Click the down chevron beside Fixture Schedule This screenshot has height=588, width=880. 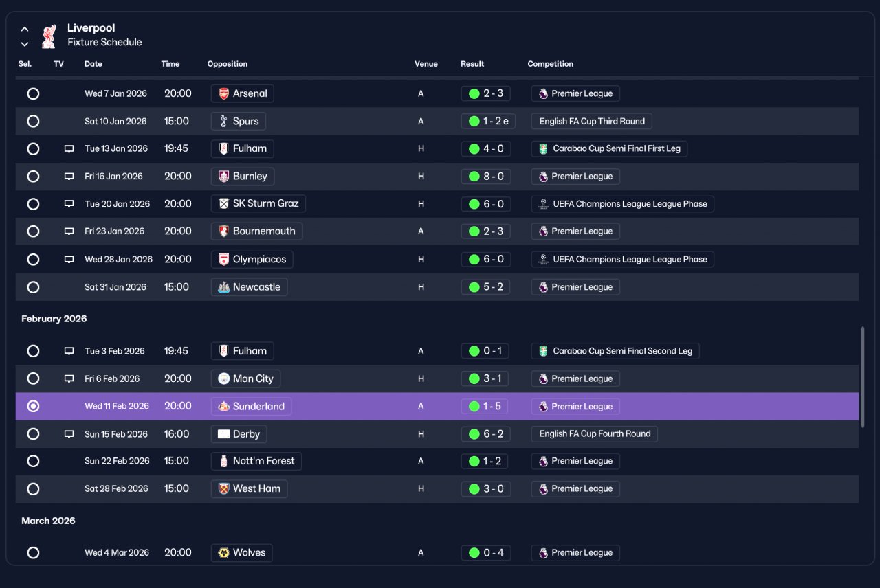coord(25,44)
